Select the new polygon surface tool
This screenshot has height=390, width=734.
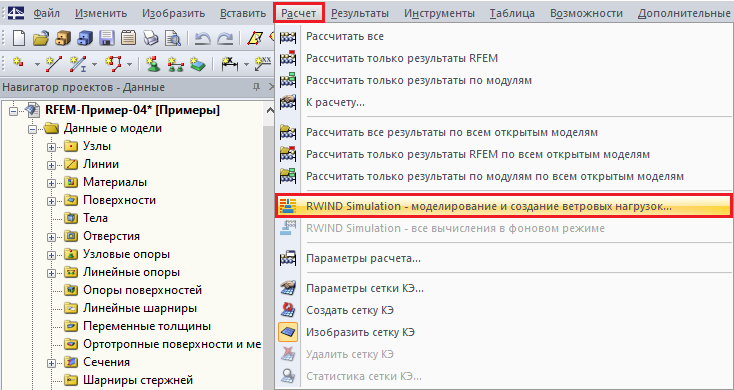click(x=113, y=63)
